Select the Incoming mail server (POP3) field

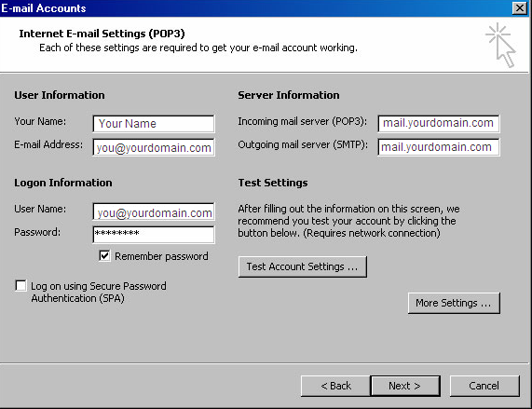pyautogui.click(x=438, y=123)
